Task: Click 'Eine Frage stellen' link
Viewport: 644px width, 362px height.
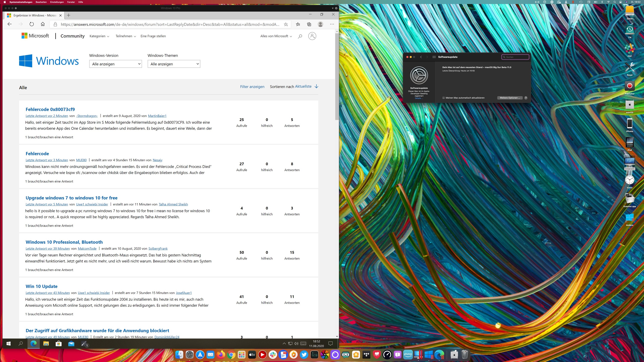Action: [x=153, y=36]
